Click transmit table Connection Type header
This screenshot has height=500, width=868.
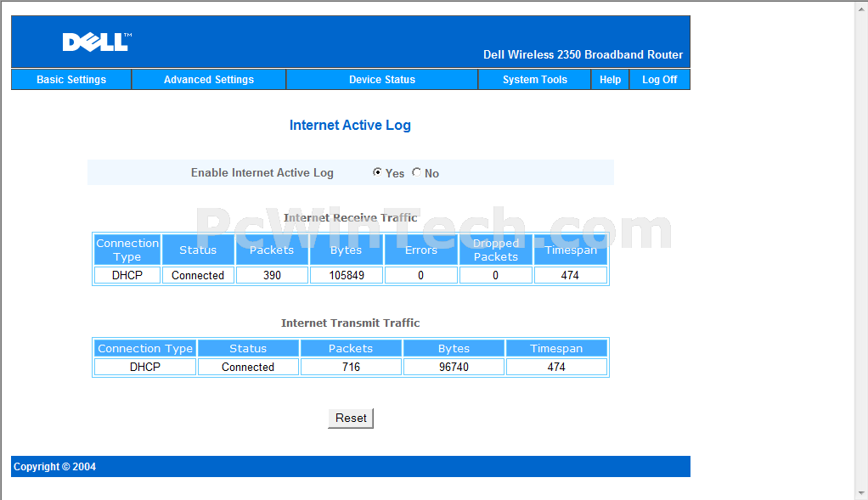(145, 348)
